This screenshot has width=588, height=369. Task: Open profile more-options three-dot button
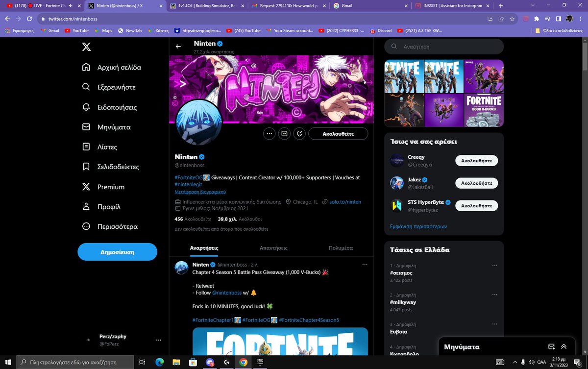pos(269,133)
